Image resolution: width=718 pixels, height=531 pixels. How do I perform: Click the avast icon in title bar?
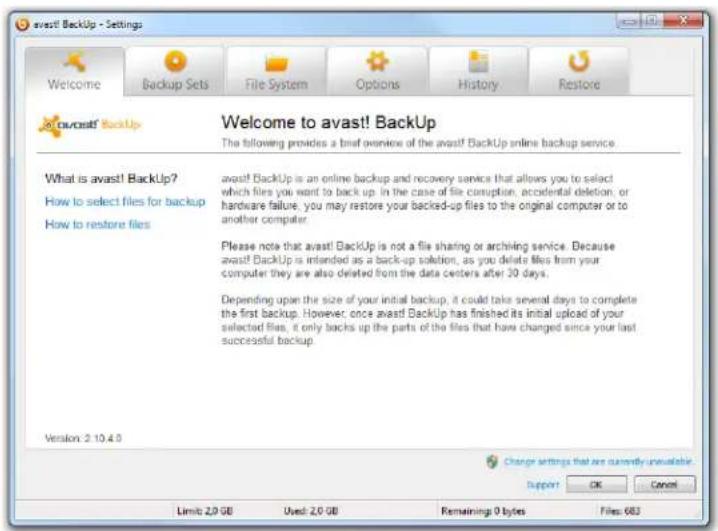pyautogui.click(x=22, y=24)
